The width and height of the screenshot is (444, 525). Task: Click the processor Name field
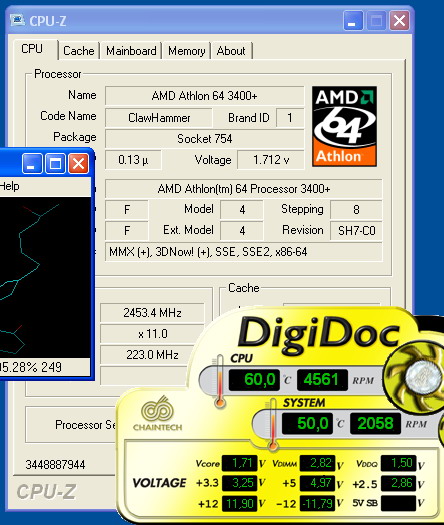205,96
